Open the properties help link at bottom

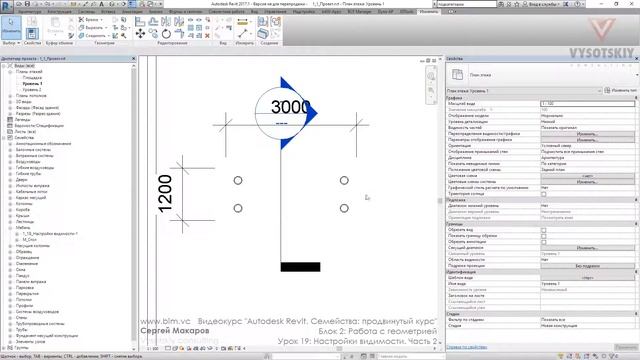[x=467, y=347]
